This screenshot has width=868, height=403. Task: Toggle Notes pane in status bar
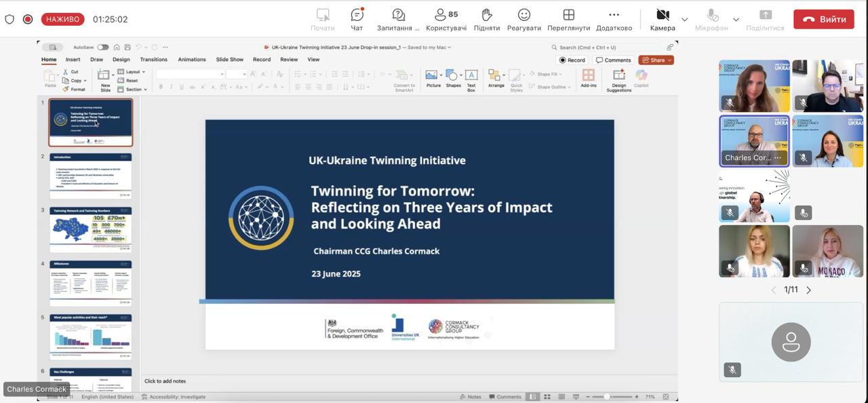point(471,397)
